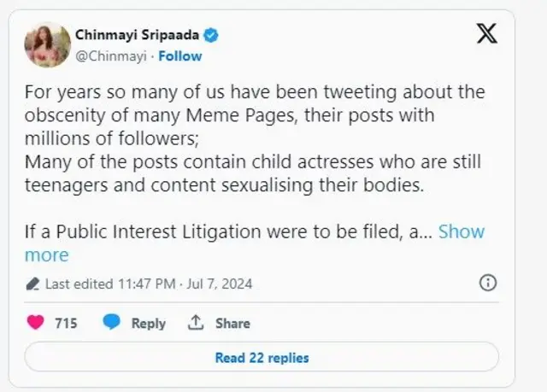
Task: Click the X logo in tweet corner
Action: 485,35
